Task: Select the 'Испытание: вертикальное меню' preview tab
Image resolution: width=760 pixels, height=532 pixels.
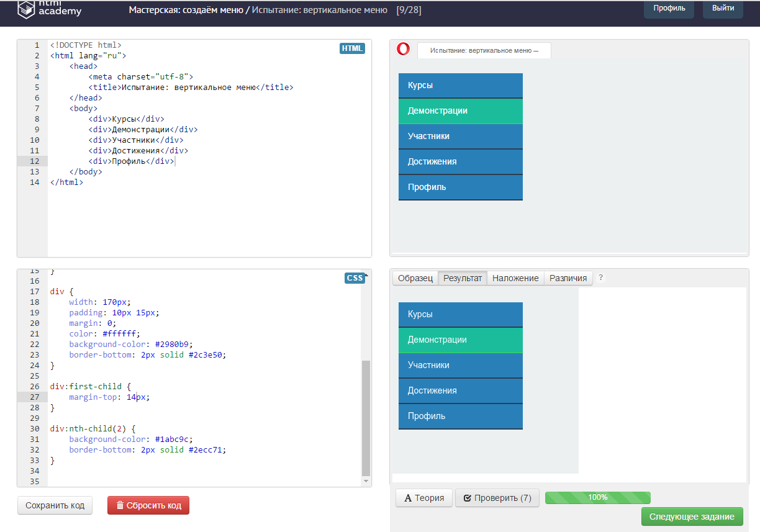Action: pos(484,50)
